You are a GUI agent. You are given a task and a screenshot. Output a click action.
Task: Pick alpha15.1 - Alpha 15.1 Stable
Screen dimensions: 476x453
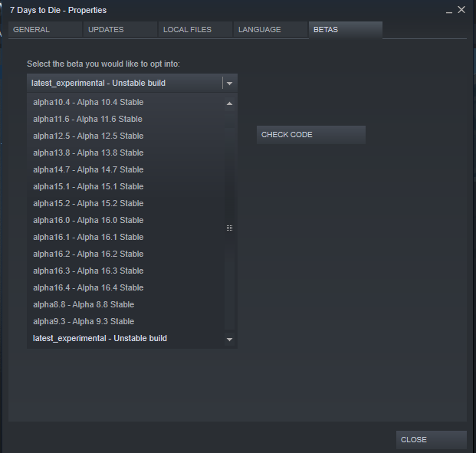click(126, 186)
